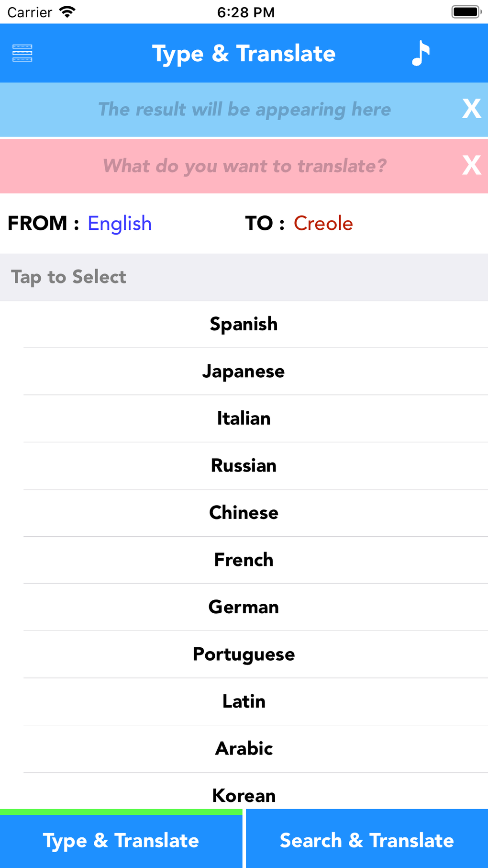Select Spanish from the language list

[244, 324]
